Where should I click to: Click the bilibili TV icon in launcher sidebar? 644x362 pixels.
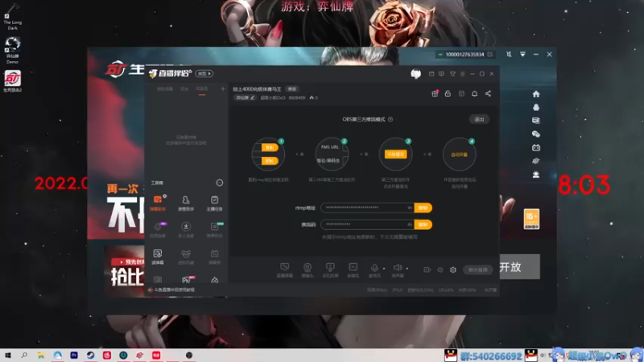[536, 147]
